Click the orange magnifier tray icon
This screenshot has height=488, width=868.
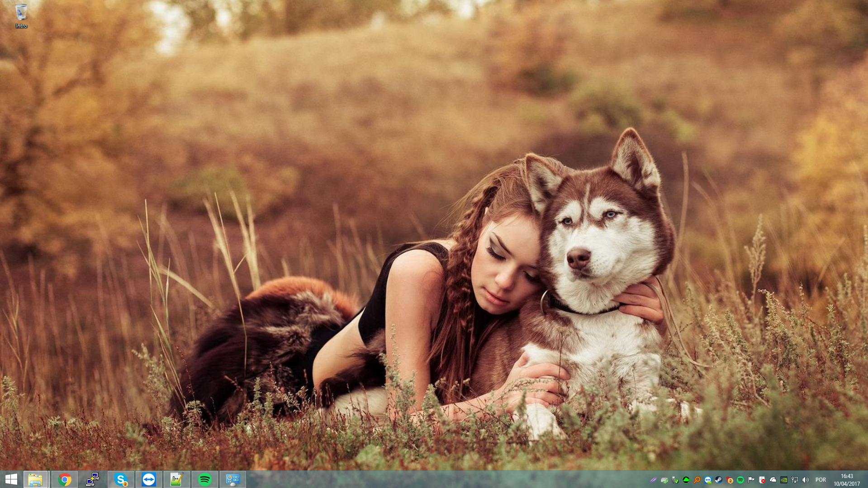(697, 480)
